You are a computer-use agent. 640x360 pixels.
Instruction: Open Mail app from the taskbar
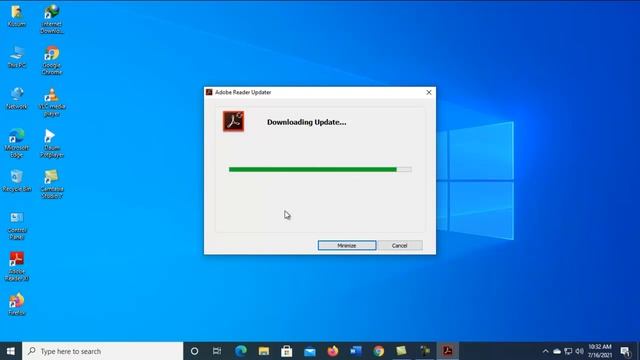pyautogui.click(x=310, y=351)
